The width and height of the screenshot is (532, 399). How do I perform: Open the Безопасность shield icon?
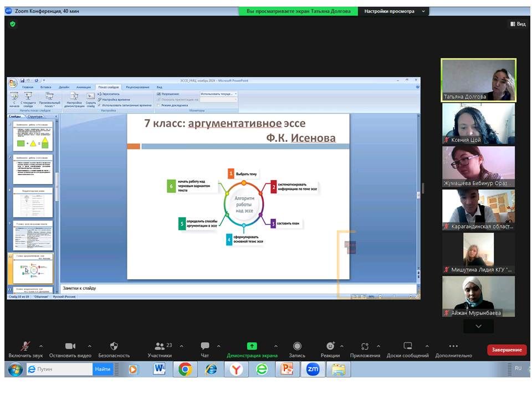114,346
